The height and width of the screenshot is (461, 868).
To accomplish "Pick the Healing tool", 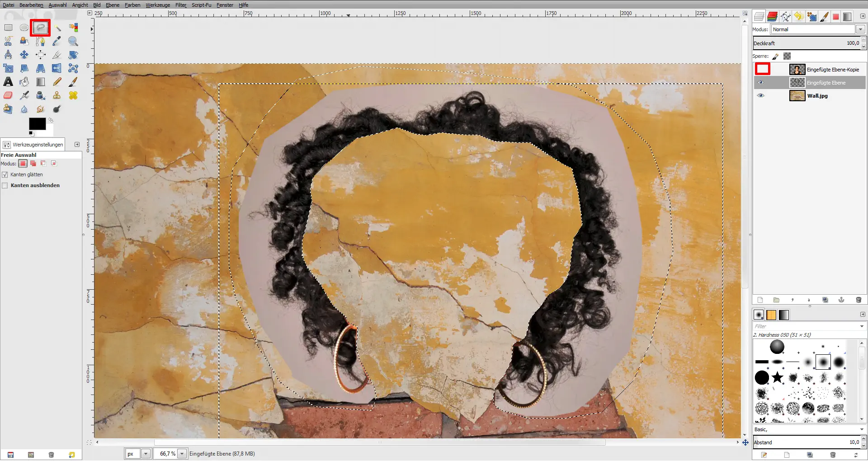I will point(73,95).
